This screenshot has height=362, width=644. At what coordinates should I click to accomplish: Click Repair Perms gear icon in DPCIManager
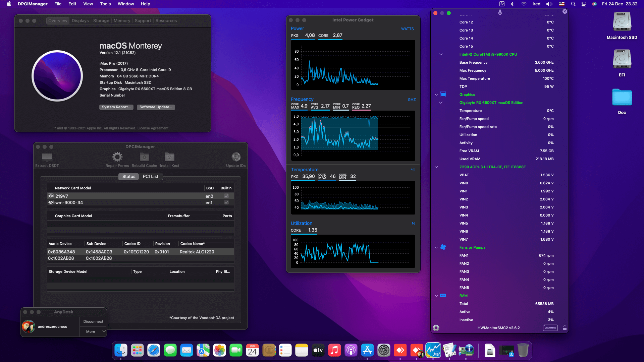click(x=117, y=157)
